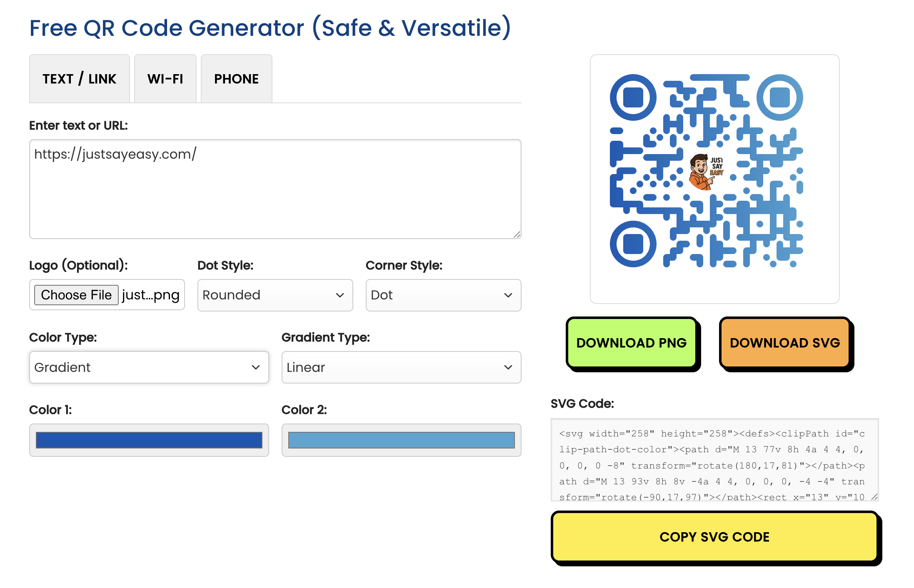Click the top-left QR finder square
Screen dimensions: 914x588
(x=633, y=97)
